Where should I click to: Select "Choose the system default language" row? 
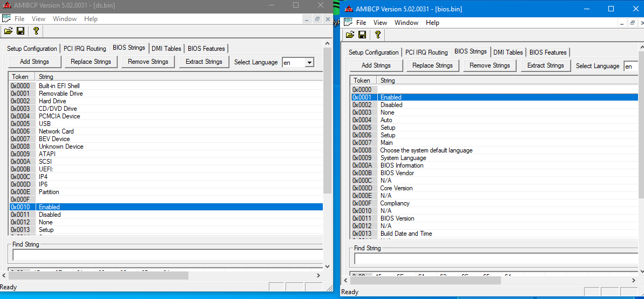pyautogui.click(x=494, y=150)
